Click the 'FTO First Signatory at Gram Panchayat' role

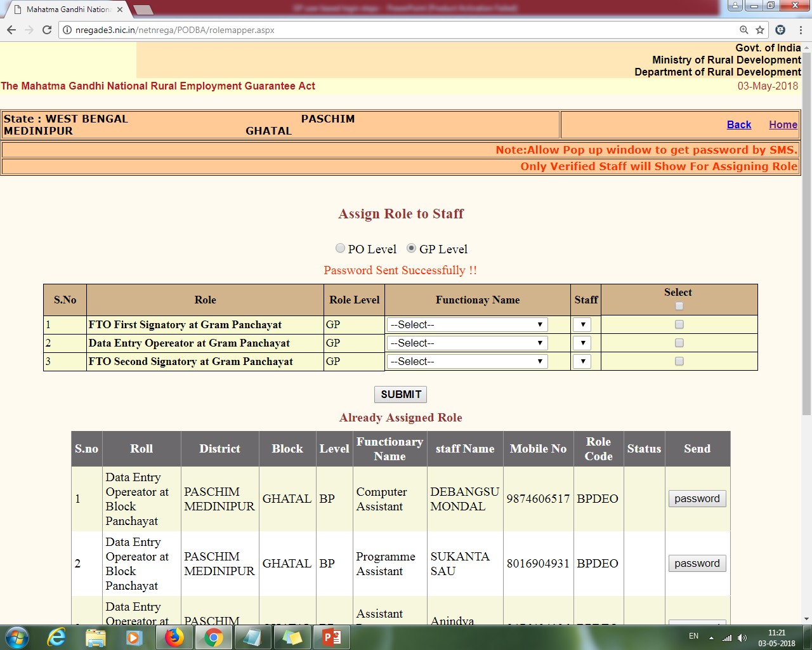(185, 324)
